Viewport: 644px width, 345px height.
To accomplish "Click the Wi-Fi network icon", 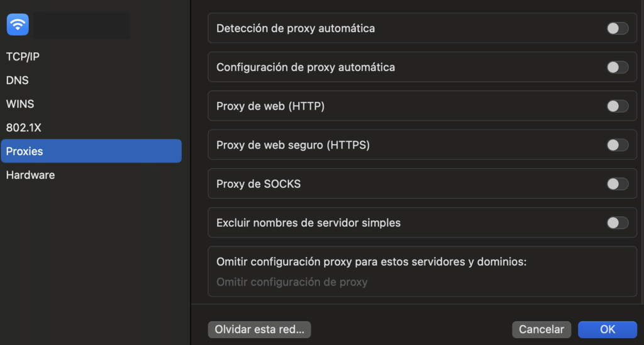I will (x=18, y=25).
